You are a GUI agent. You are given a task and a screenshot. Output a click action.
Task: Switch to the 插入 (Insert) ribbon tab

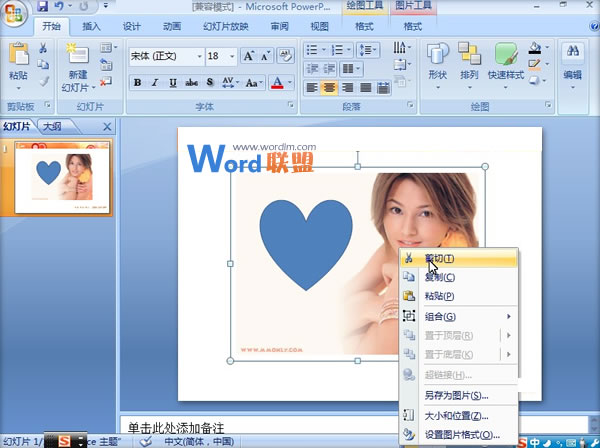(x=91, y=26)
